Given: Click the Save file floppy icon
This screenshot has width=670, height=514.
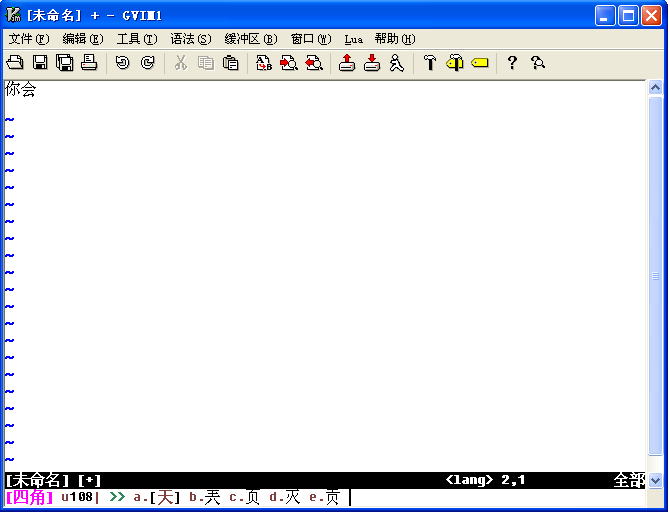Looking at the screenshot, I should coord(40,63).
